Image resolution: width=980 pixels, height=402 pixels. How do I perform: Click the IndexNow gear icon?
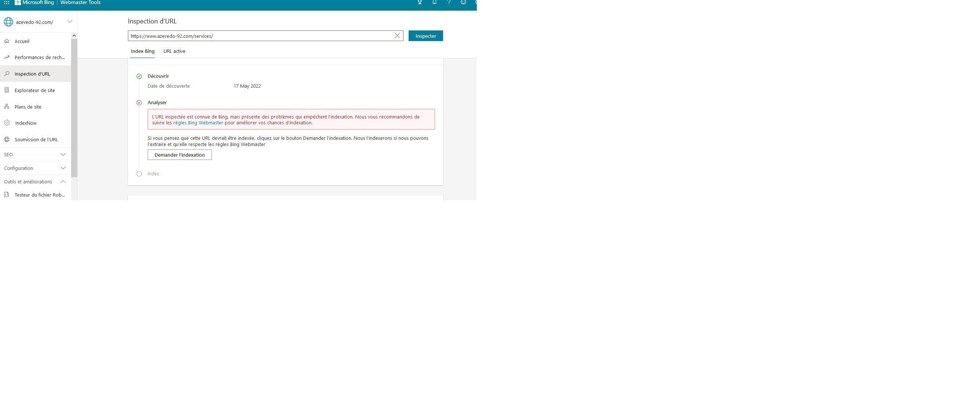coord(7,123)
